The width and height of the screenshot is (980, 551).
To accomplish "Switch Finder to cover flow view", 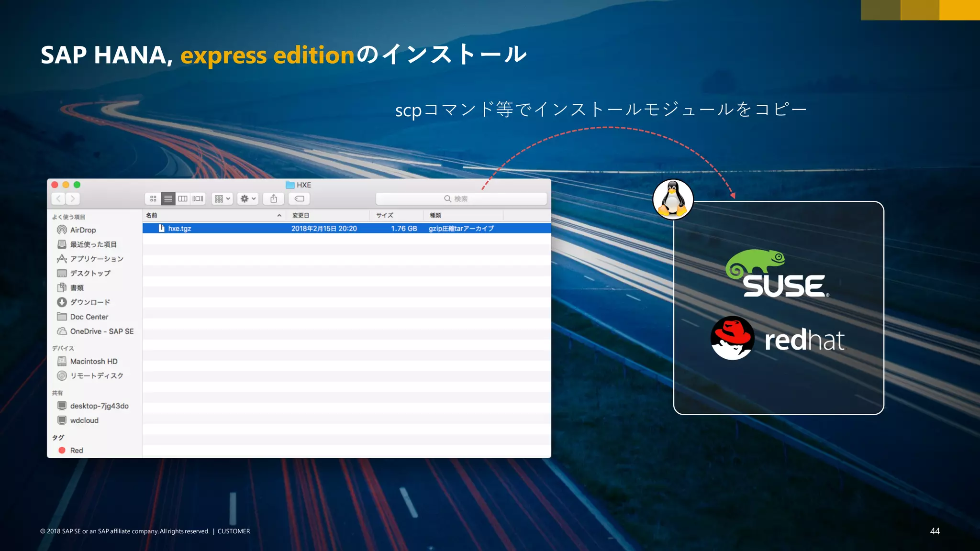I will (x=198, y=198).
